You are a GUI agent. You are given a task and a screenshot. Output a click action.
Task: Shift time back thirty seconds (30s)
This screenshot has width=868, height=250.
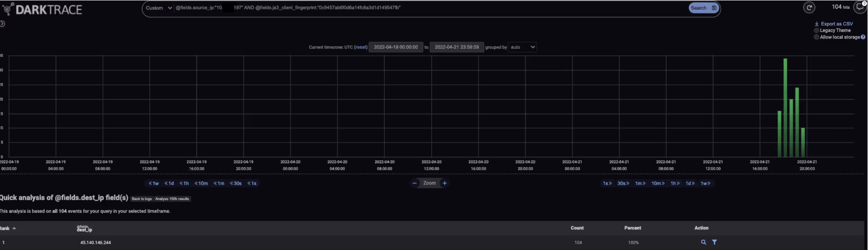pyautogui.click(x=236, y=183)
